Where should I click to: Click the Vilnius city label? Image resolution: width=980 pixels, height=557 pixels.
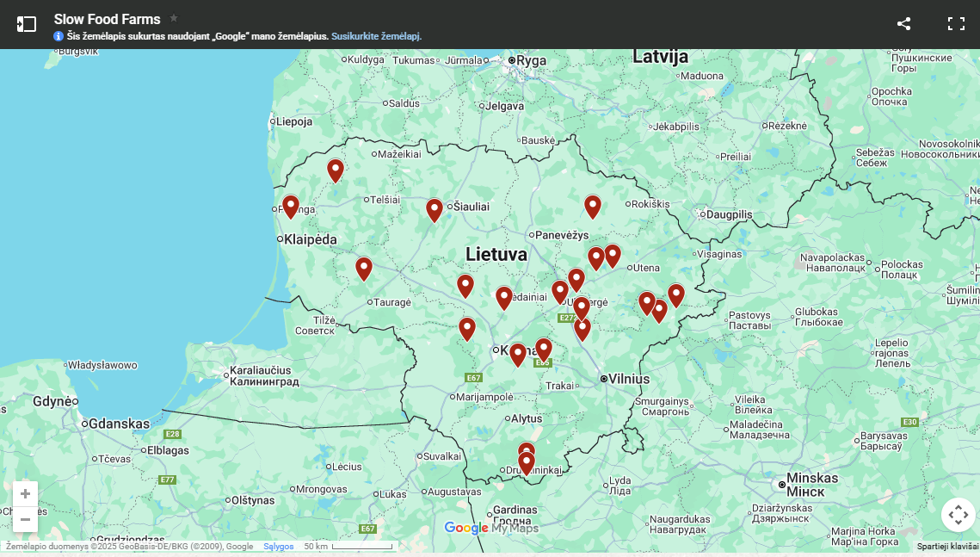click(x=629, y=379)
